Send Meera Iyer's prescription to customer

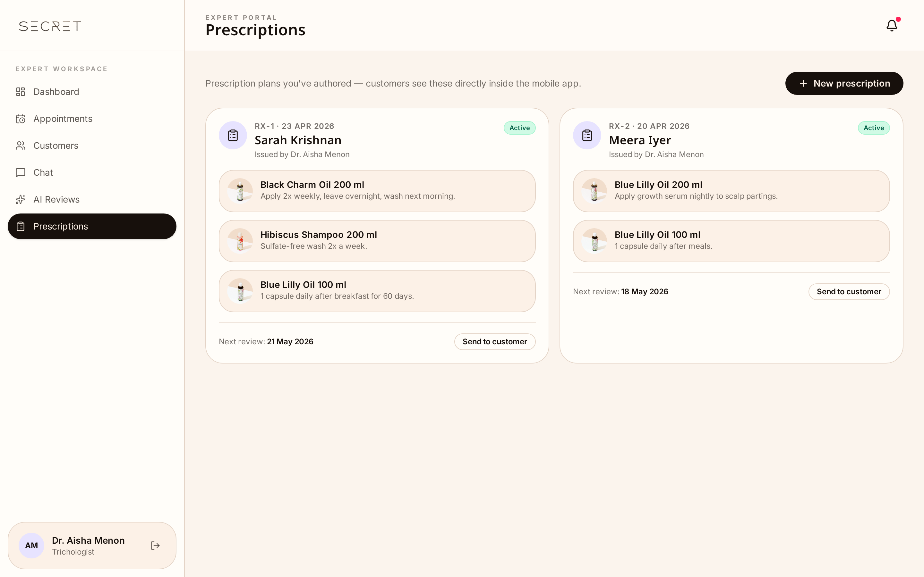849,292
